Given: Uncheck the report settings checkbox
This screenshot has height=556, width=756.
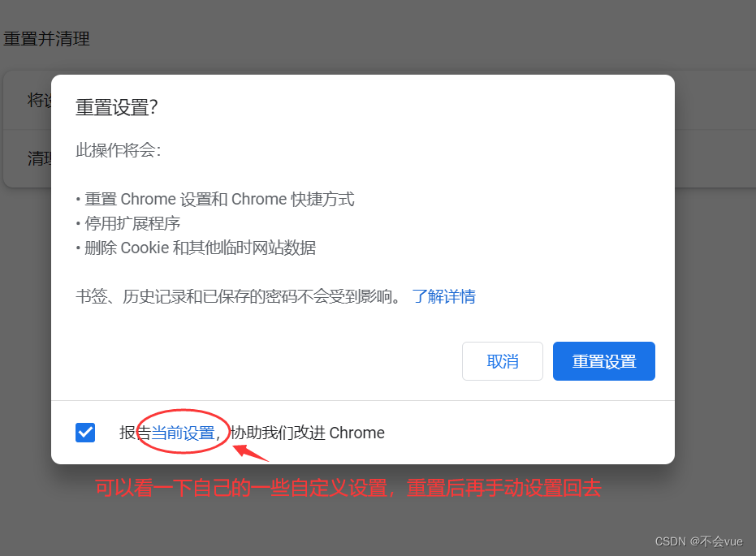Looking at the screenshot, I should click(85, 433).
